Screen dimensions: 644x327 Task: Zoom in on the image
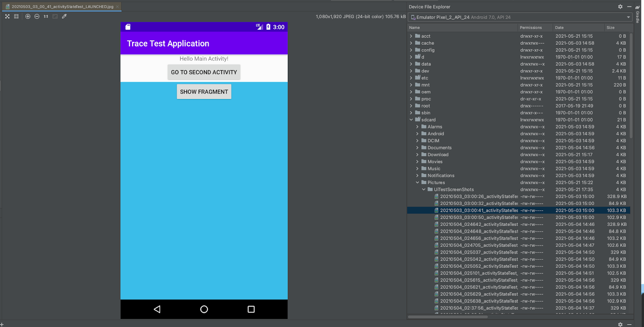28,17
